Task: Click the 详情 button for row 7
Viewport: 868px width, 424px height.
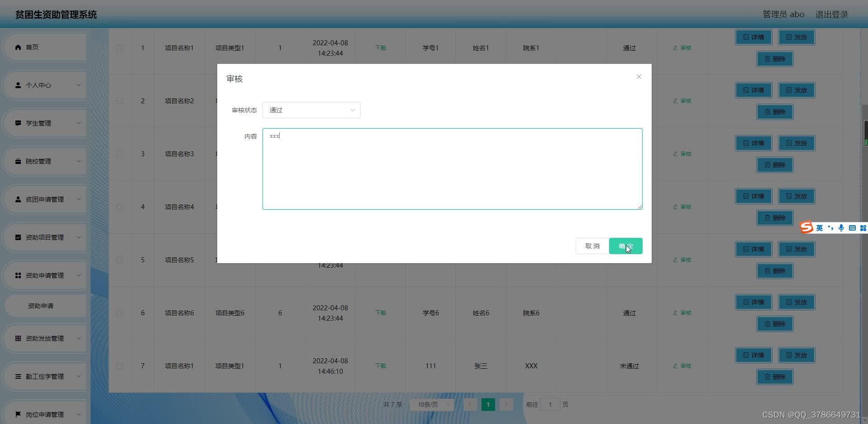Action: 753,355
